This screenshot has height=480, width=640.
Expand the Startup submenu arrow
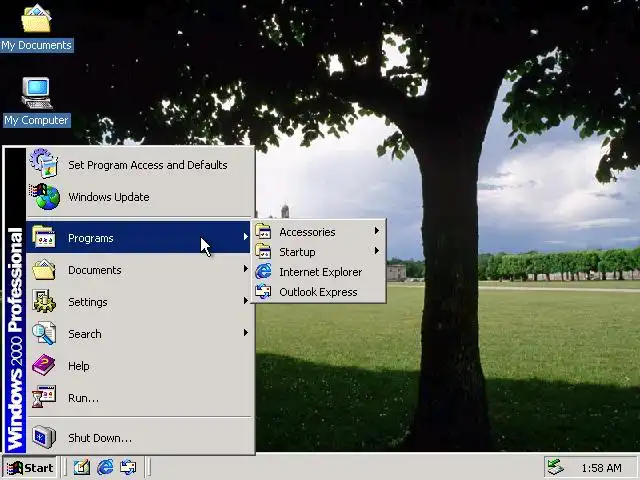(x=377, y=251)
